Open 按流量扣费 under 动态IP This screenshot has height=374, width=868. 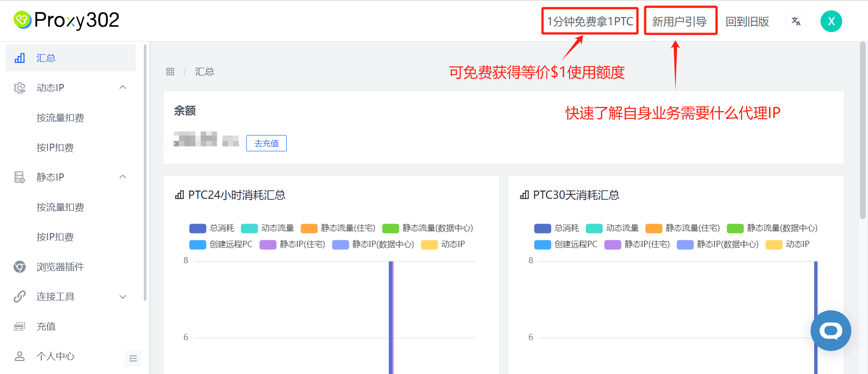[60, 117]
